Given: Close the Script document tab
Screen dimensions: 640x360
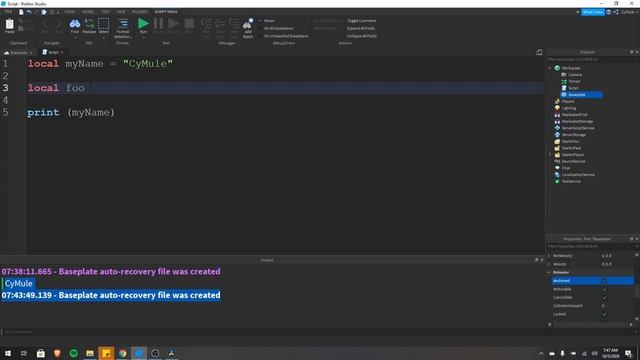Looking at the screenshot, I should coord(62,52).
